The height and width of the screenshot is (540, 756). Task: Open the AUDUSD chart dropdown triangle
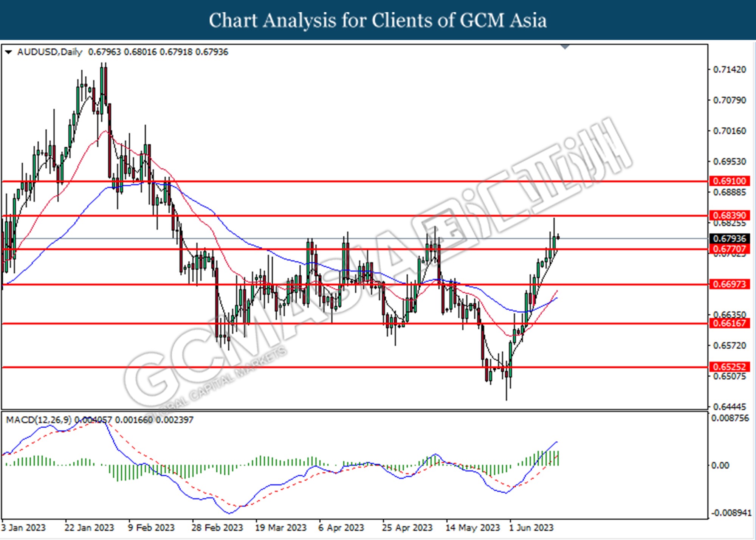point(8,52)
